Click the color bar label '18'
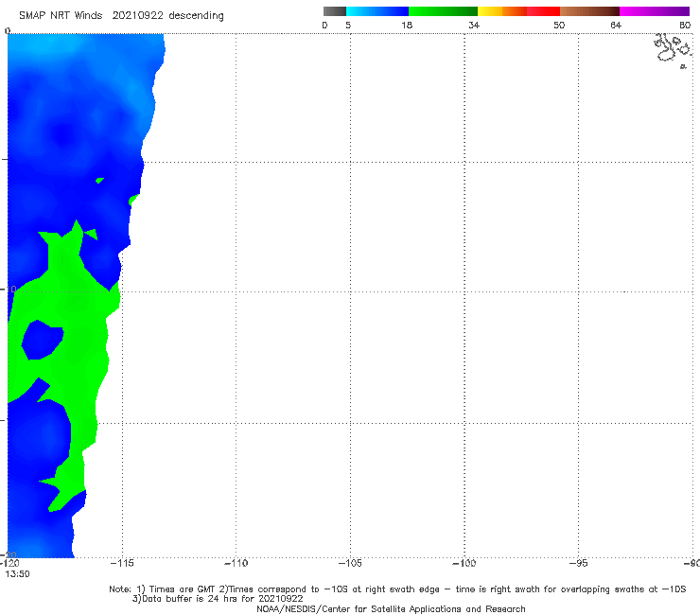Viewport: 700px width, 615px height. (x=407, y=26)
